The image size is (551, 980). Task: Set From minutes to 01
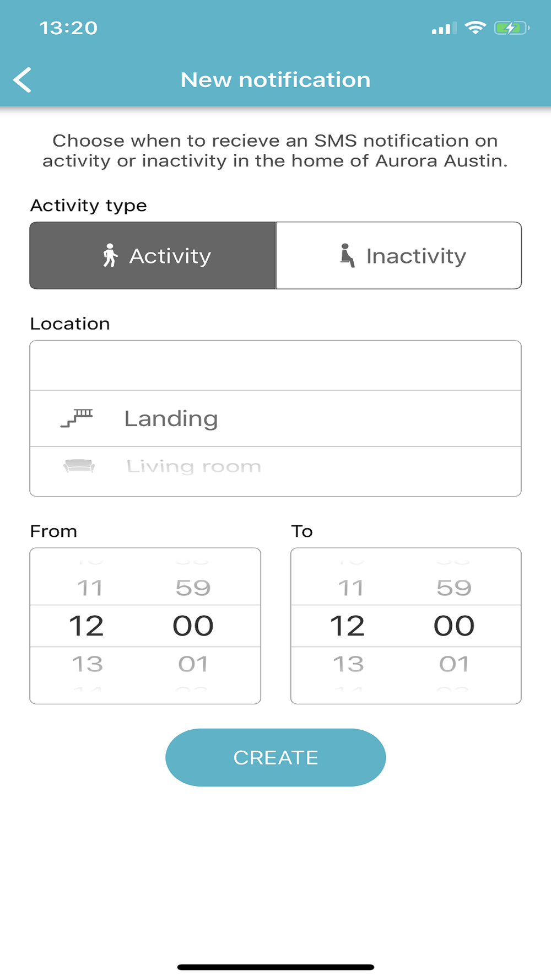pyautogui.click(x=193, y=664)
